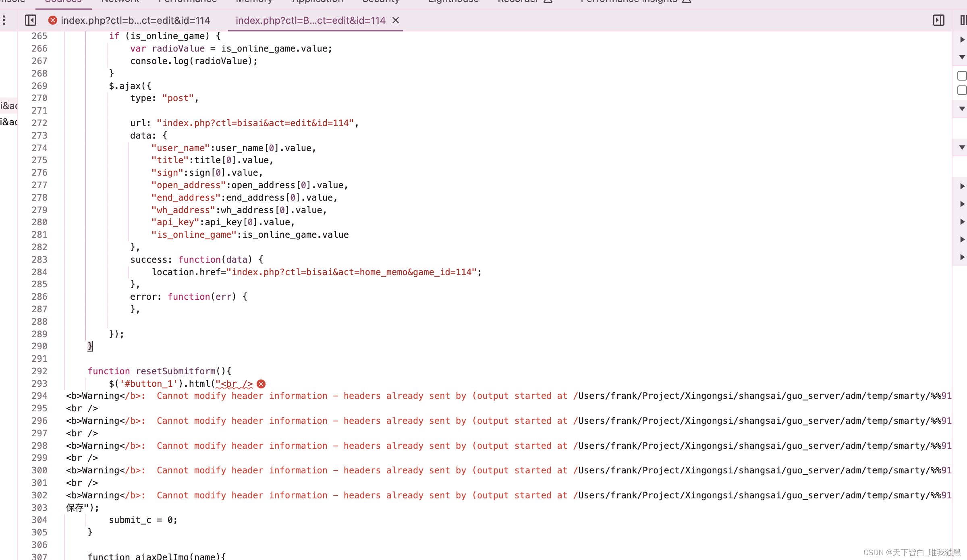This screenshot has width=967, height=560.
Task: Place cursor on the $.ajax({ line
Action: click(130, 86)
